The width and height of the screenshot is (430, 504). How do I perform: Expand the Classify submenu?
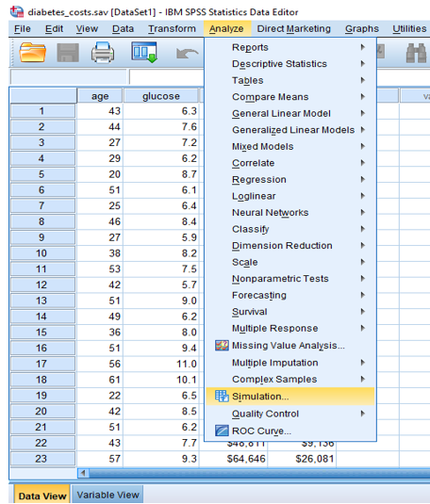pos(290,229)
